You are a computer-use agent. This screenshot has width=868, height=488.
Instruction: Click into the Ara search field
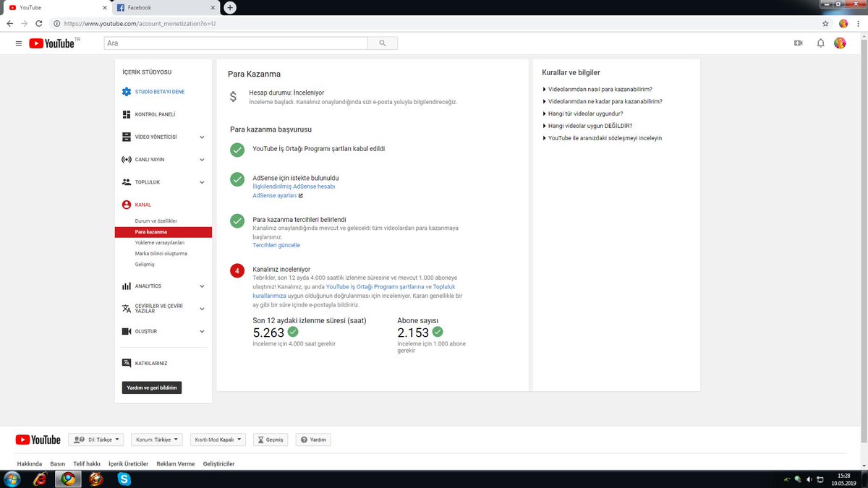(236, 43)
